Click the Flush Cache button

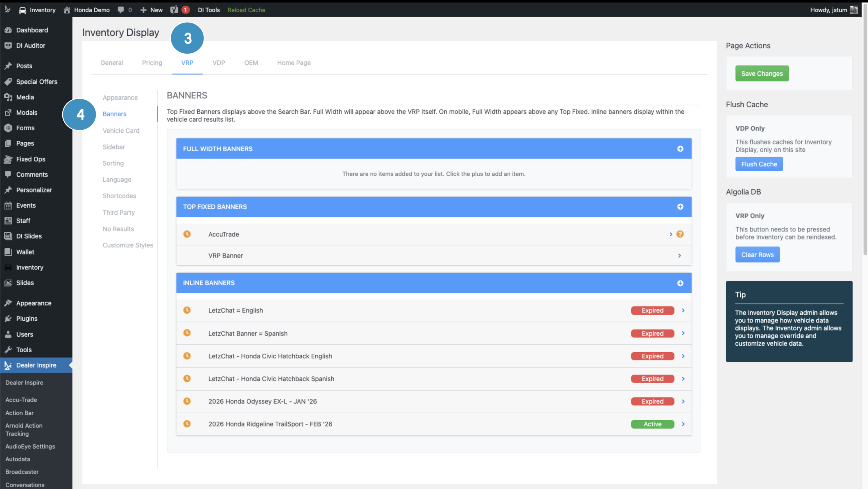pyautogui.click(x=759, y=164)
